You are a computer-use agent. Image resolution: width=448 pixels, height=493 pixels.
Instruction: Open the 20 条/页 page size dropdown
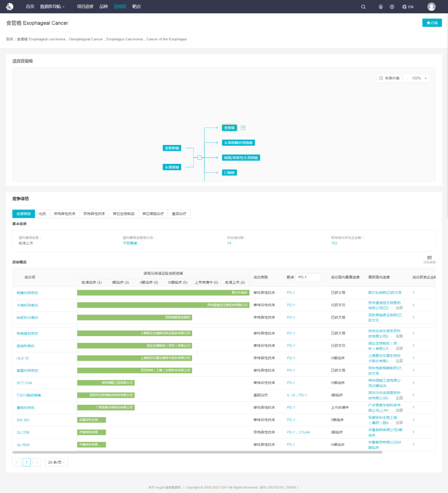pos(56,462)
